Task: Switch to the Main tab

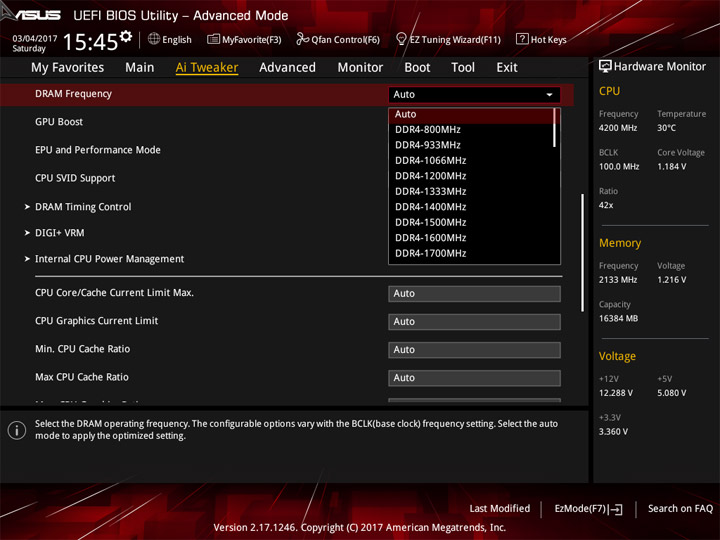Action: 140,68
